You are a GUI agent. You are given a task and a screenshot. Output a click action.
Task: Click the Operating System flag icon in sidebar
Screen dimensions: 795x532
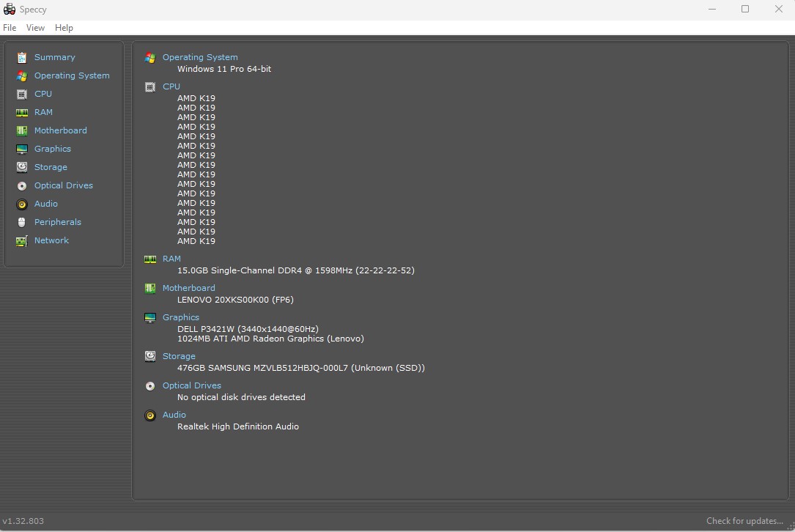(22, 76)
